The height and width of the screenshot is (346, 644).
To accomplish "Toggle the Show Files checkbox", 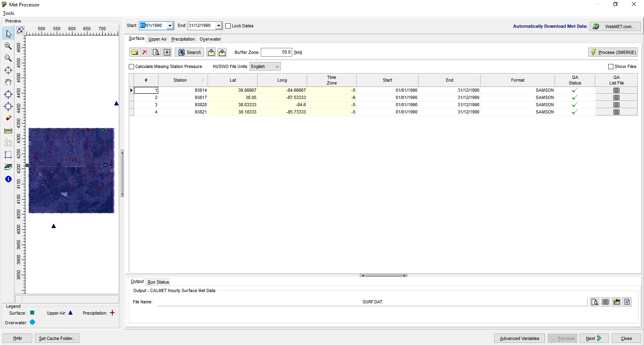I will (x=611, y=67).
